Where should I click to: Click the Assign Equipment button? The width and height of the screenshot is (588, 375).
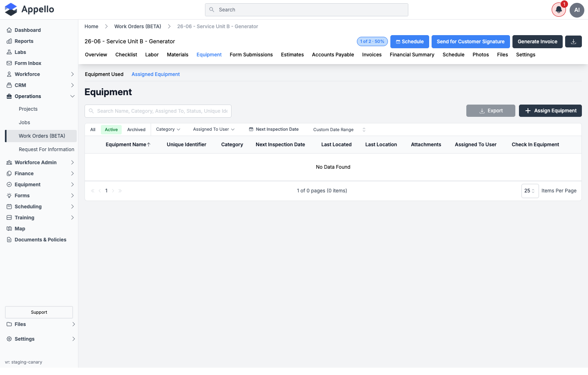pos(550,111)
